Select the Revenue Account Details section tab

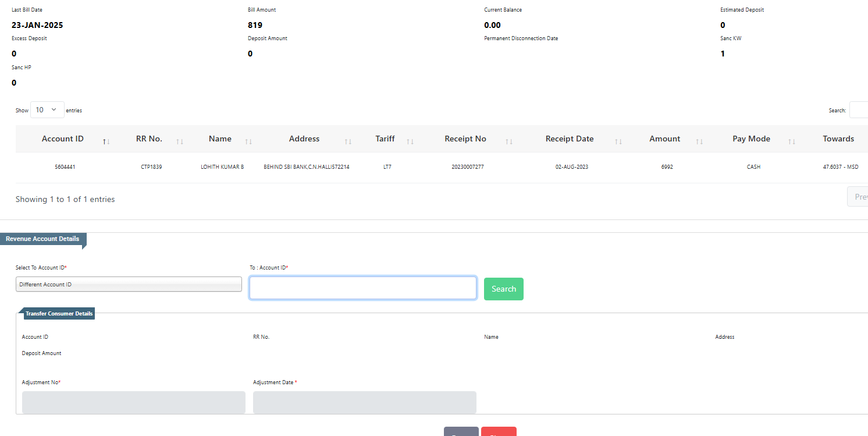[42, 239]
